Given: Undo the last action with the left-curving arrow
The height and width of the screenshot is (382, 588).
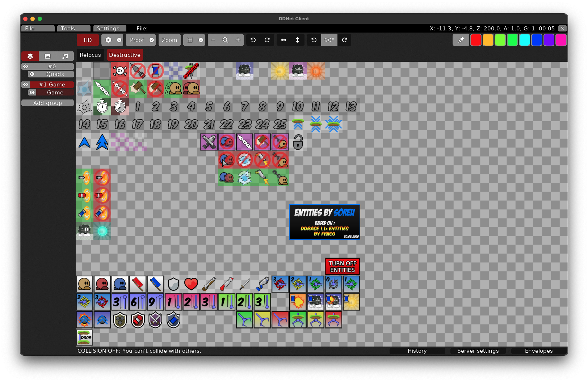Looking at the screenshot, I should [x=253, y=40].
